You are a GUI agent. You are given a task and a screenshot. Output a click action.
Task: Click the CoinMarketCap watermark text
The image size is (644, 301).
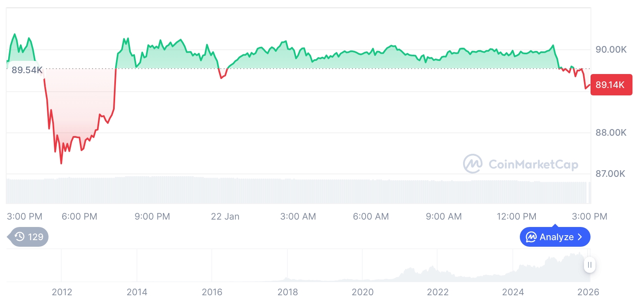(533, 164)
